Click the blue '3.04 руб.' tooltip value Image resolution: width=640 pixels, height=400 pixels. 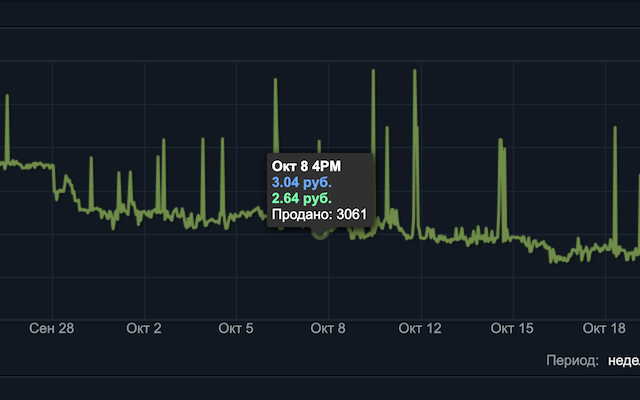coord(302,182)
